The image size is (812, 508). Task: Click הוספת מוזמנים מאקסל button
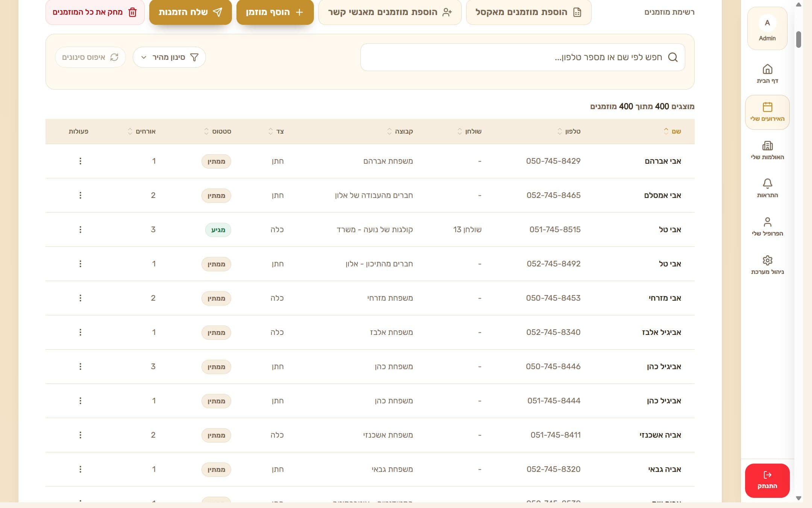[x=529, y=12]
